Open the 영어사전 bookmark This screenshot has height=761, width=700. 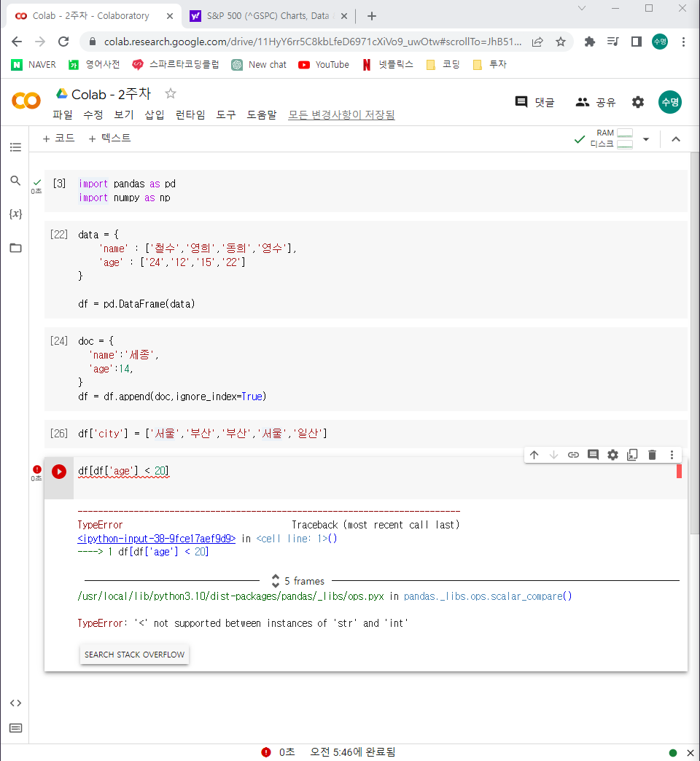94,65
